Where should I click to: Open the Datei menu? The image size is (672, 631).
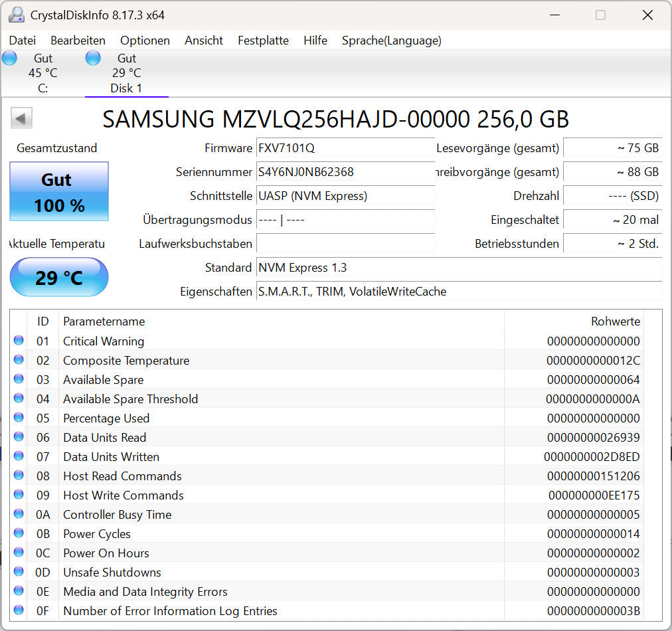click(22, 41)
